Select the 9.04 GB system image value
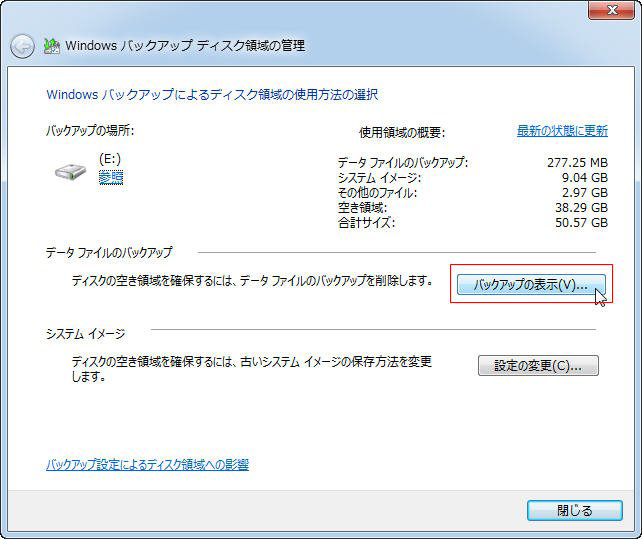This screenshot has width=642, height=539. click(x=585, y=178)
